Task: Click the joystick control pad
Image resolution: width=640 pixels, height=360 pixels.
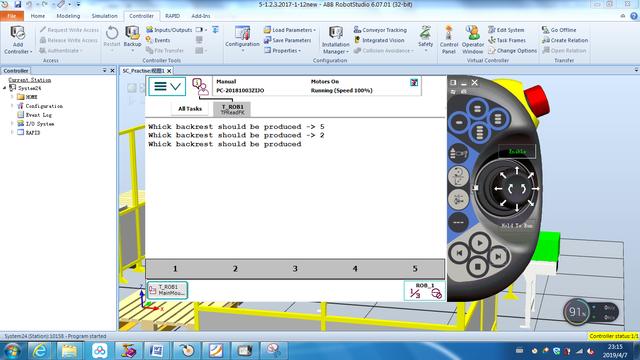Action: click(516, 189)
